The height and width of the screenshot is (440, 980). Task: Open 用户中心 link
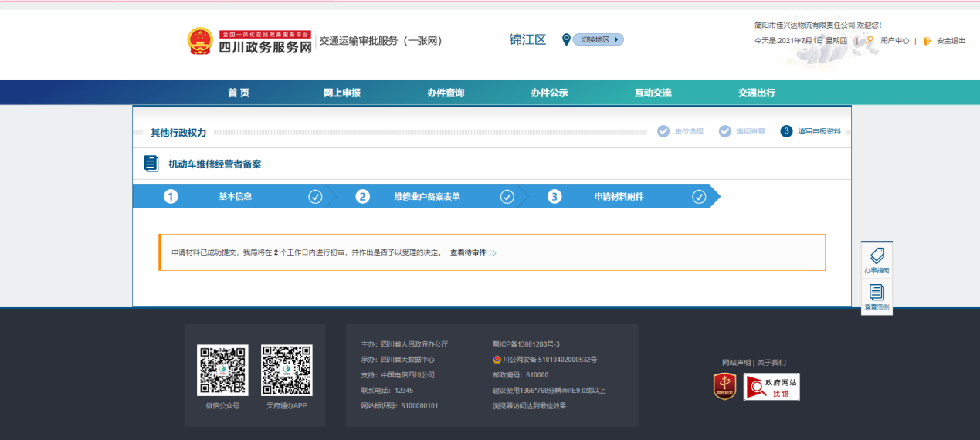[x=894, y=41]
